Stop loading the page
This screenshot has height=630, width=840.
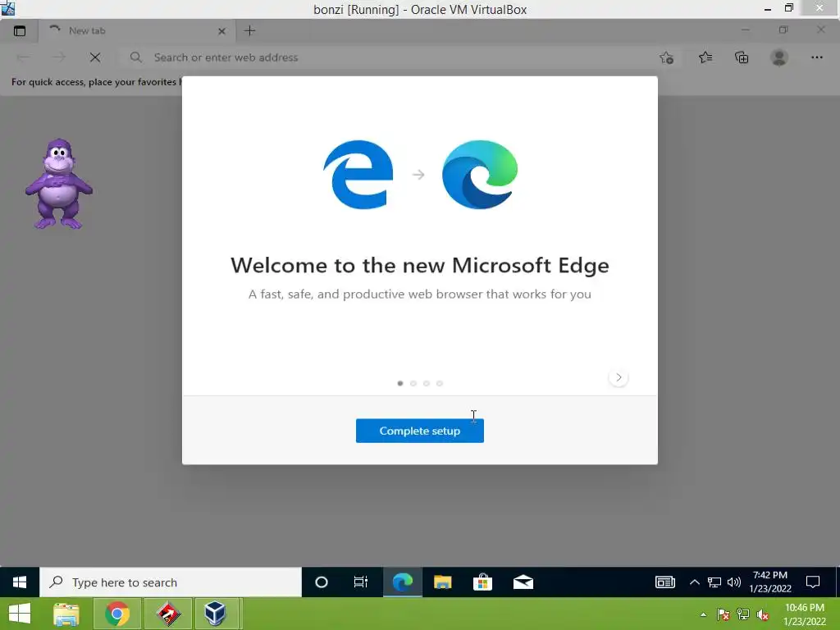pos(95,57)
